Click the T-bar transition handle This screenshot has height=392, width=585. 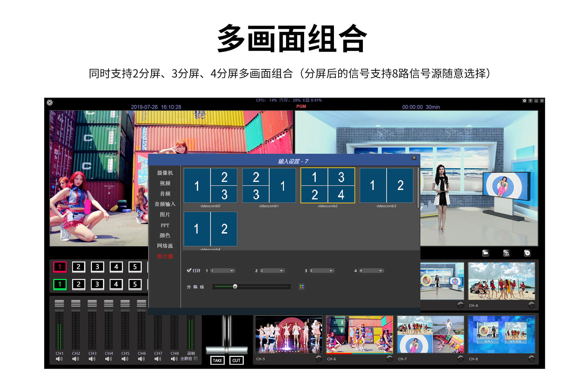227,350
